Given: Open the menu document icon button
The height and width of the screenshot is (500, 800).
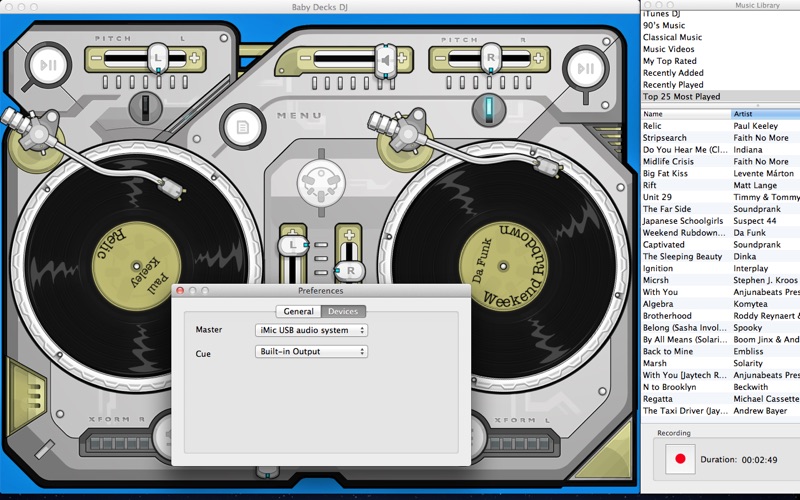Looking at the screenshot, I should pos(242,127).
